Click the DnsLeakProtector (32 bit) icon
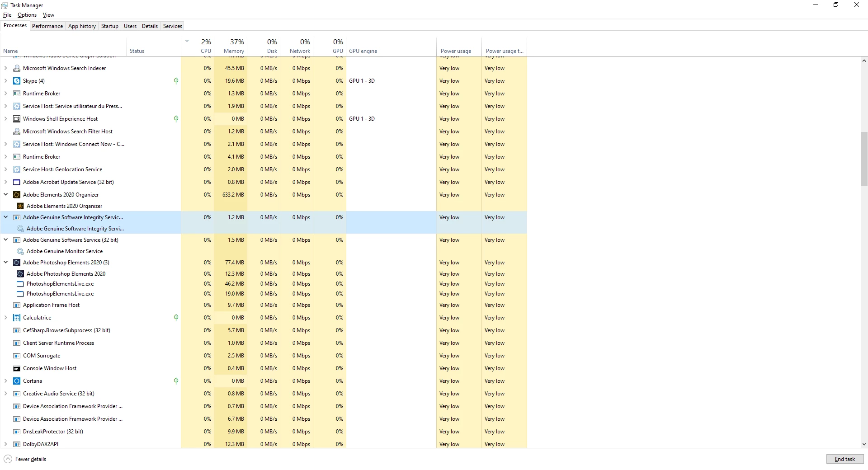Viewport: 868px width, 470px height. 17,432
